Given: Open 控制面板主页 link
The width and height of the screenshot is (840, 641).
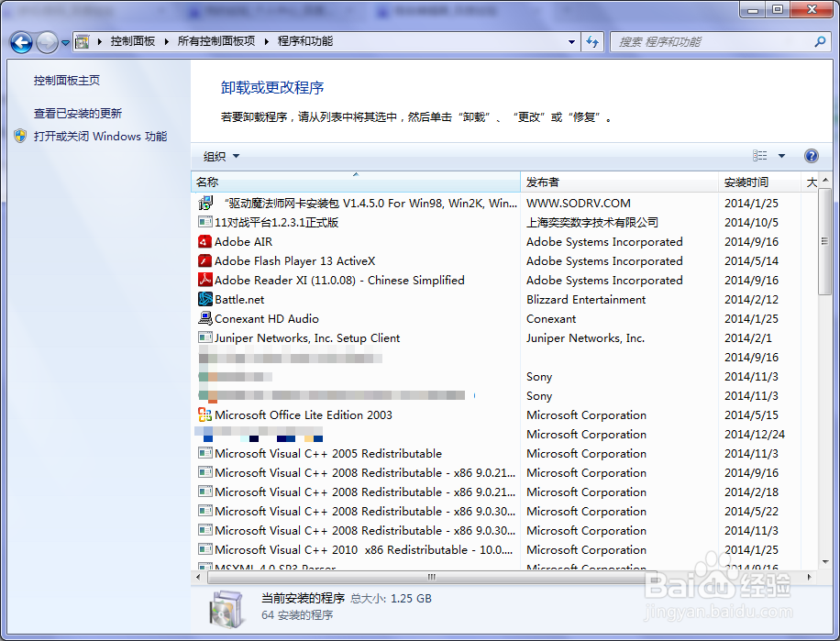Looking at the screenshot, I should 67,81.
